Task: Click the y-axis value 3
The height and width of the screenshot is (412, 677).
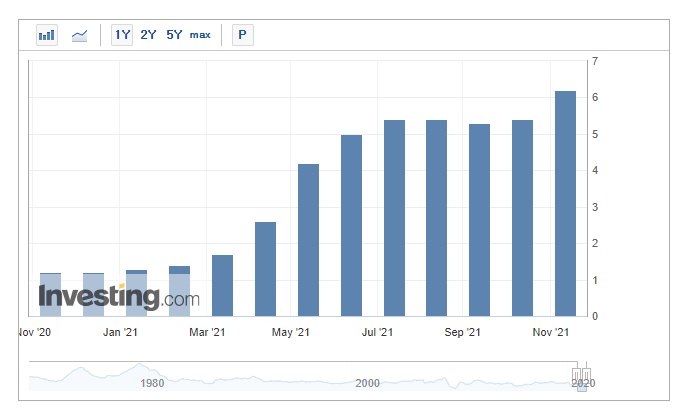Action: (595, 207)
